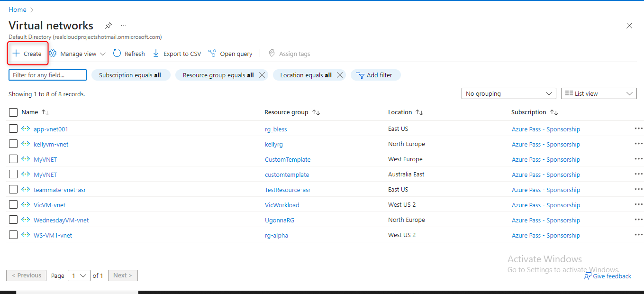This screenshot has height=294, width=644.
Task: Open the WS-VM1-vnet virtual network
Action: [x=53, y=235]
